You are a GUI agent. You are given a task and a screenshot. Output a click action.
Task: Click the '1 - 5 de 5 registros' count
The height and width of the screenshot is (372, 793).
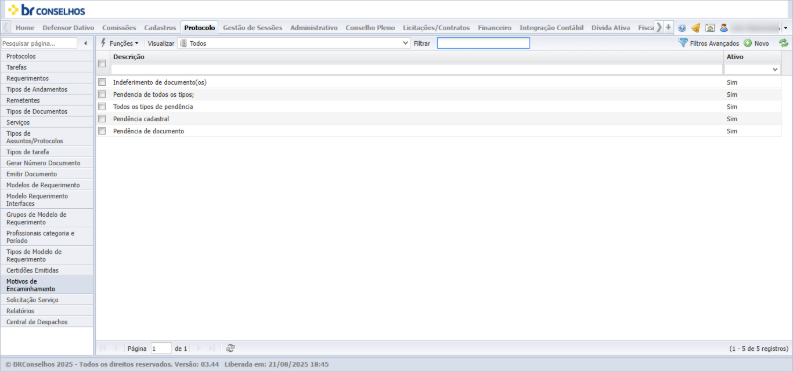coord(758,349)
